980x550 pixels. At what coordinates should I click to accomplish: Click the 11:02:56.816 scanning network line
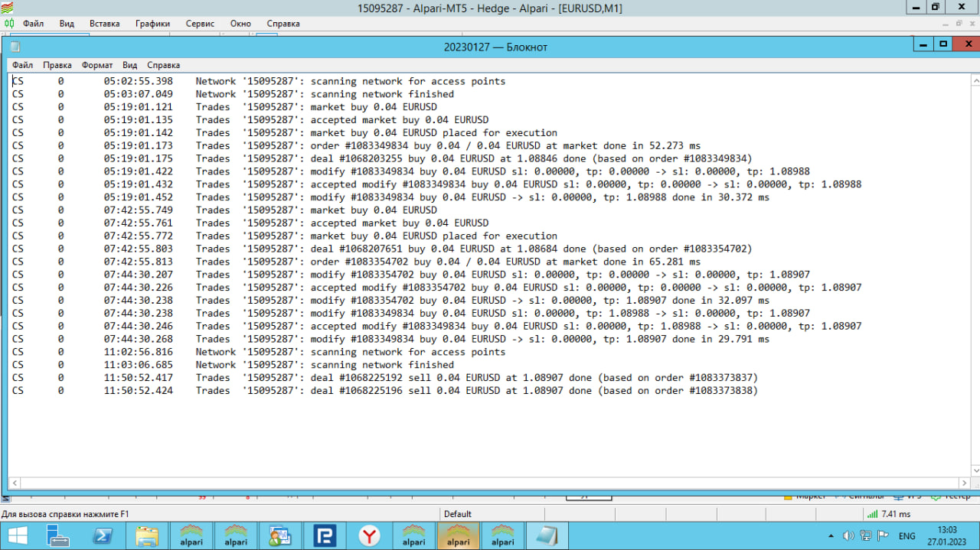tap(259, 352)
